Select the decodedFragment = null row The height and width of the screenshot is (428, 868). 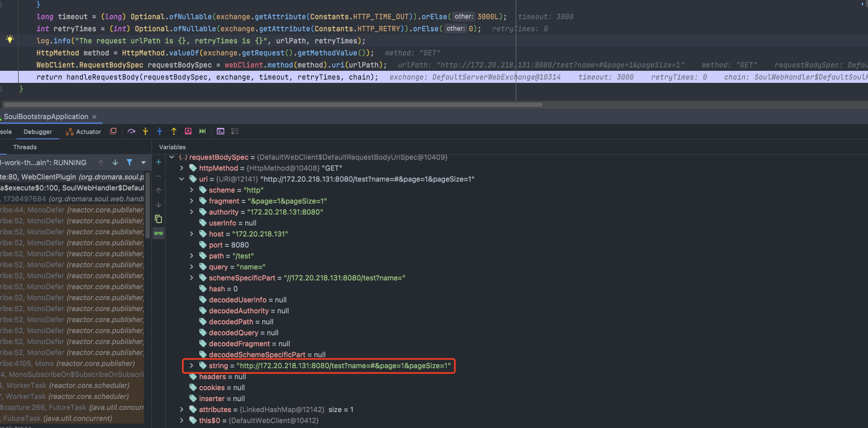pos(244,343)
